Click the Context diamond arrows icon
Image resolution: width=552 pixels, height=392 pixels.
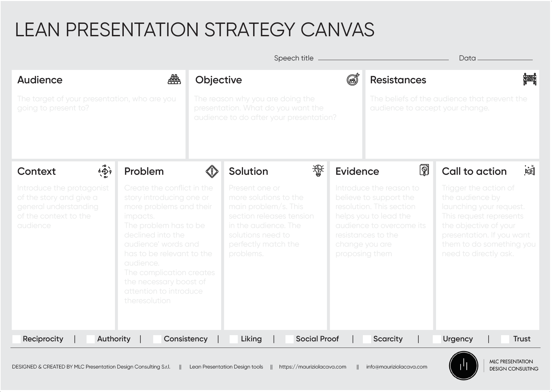[105, 171]
